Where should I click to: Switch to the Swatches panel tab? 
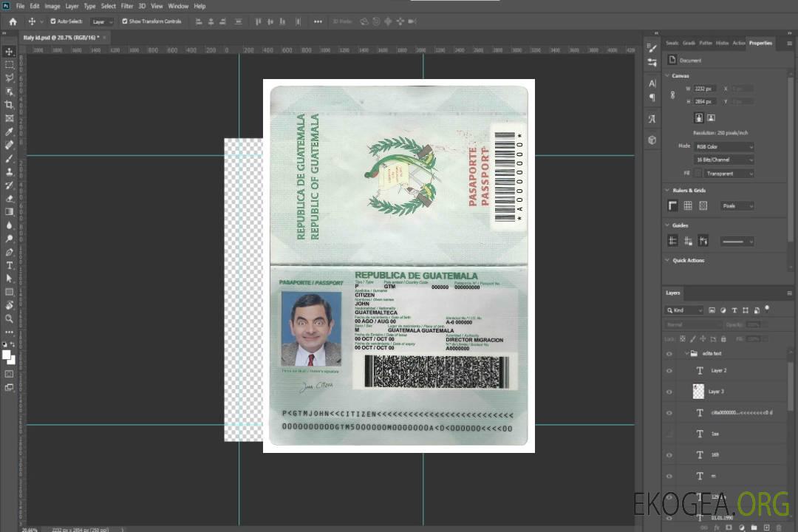[x=672, y=44]
